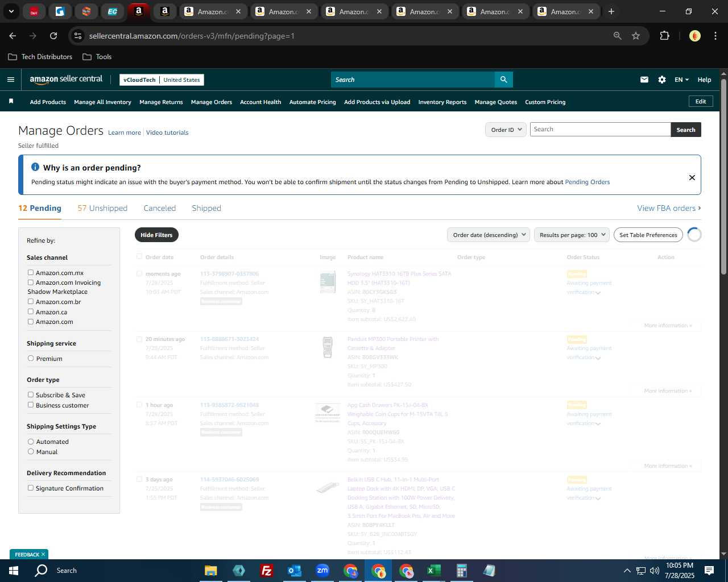Open the View FBA orders link
Viewport: 728px width, 582px height.
pyautogui.click(x=669, y=208)
